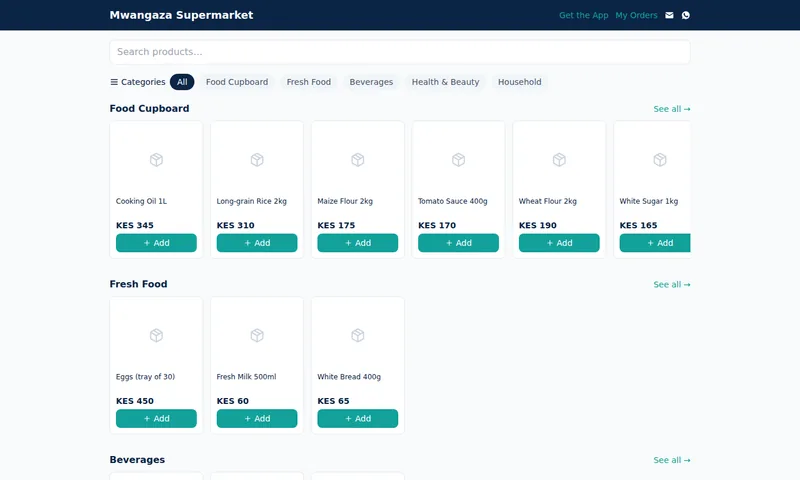Focus the Search products input field

pyautogui.click(x=400, y=52)
